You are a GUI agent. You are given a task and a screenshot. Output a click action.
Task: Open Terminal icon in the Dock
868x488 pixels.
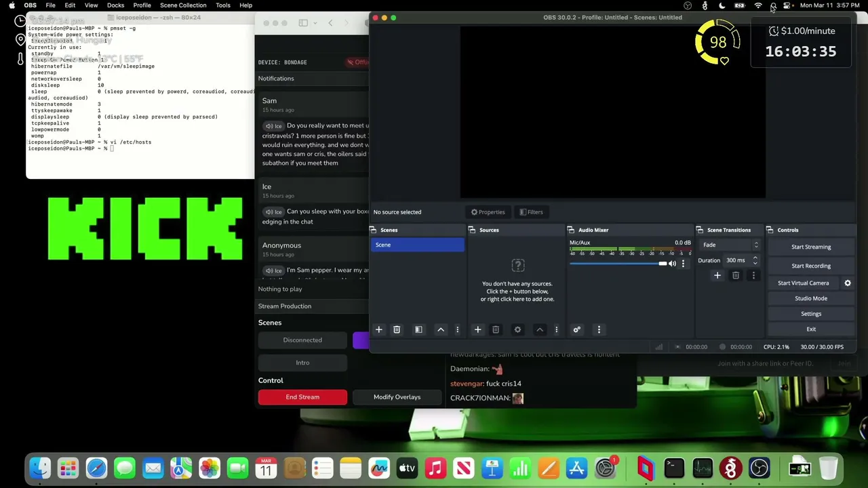point(674,468)
